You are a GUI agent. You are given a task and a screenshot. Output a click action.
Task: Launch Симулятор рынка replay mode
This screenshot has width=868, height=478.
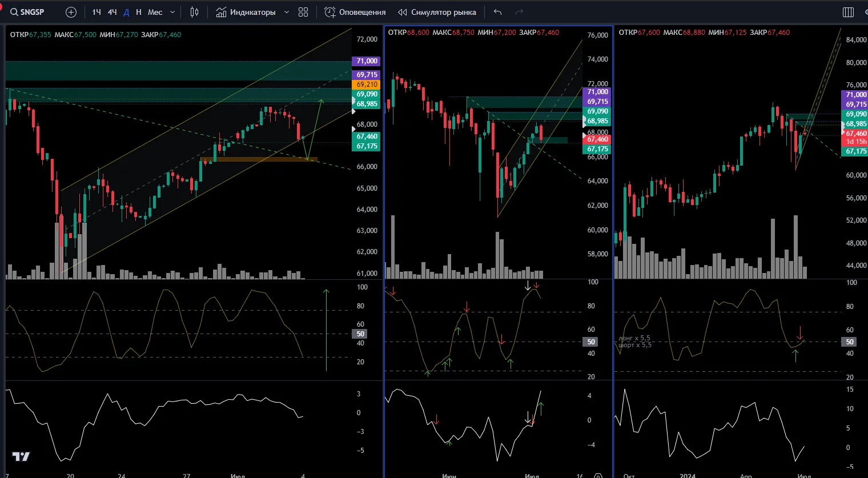pyautogui.click(x=437, y=12)
